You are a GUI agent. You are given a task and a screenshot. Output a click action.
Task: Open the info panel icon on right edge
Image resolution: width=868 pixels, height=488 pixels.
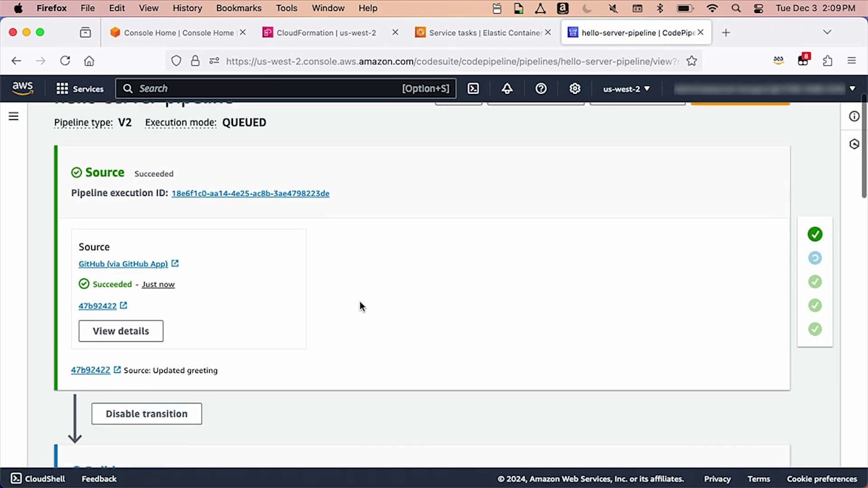coord(854,116)
